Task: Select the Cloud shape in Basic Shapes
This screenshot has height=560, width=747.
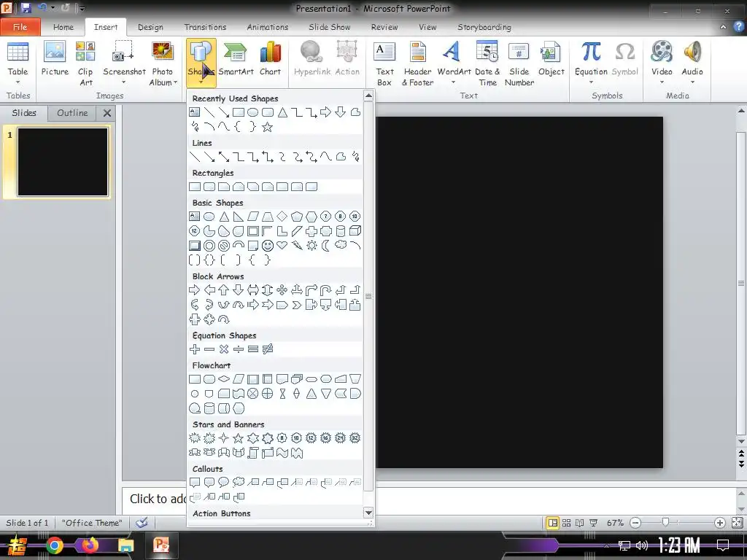Action: tap(341, 245)
